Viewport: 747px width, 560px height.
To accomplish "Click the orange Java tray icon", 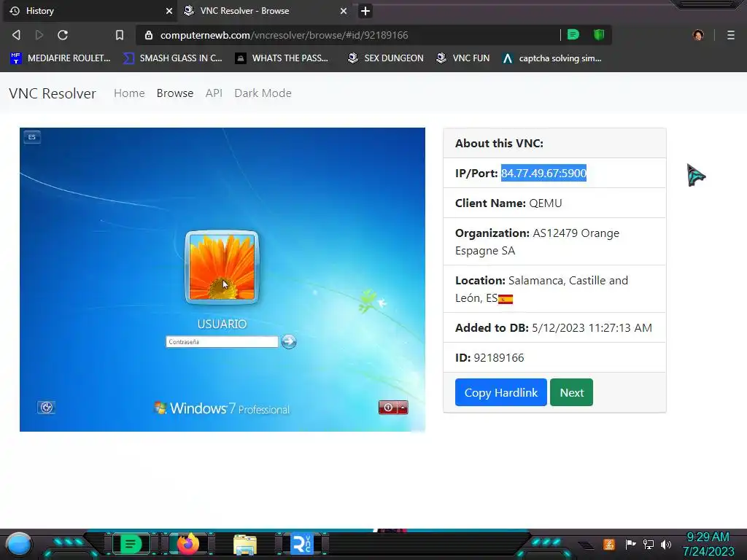I will coord(609,544).
